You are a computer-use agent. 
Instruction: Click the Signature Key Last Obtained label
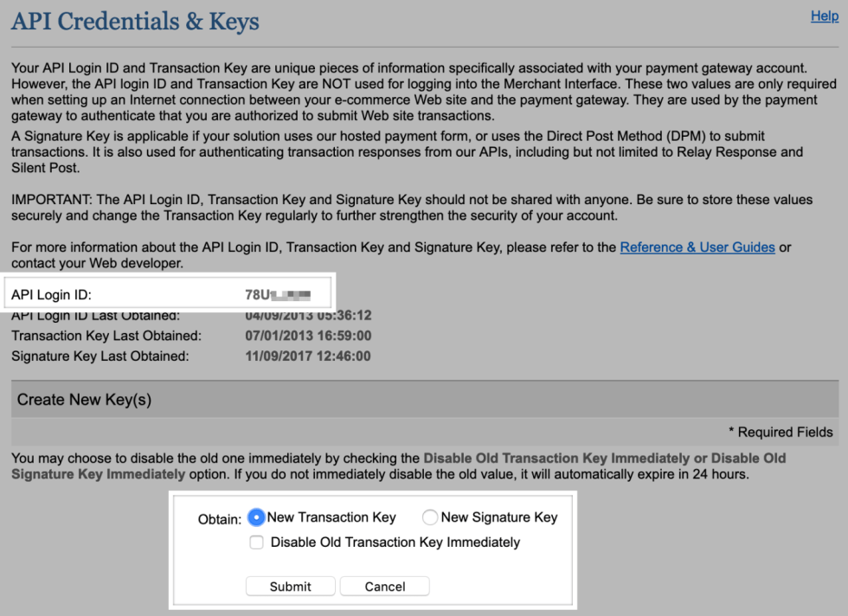tap(100, 356)
